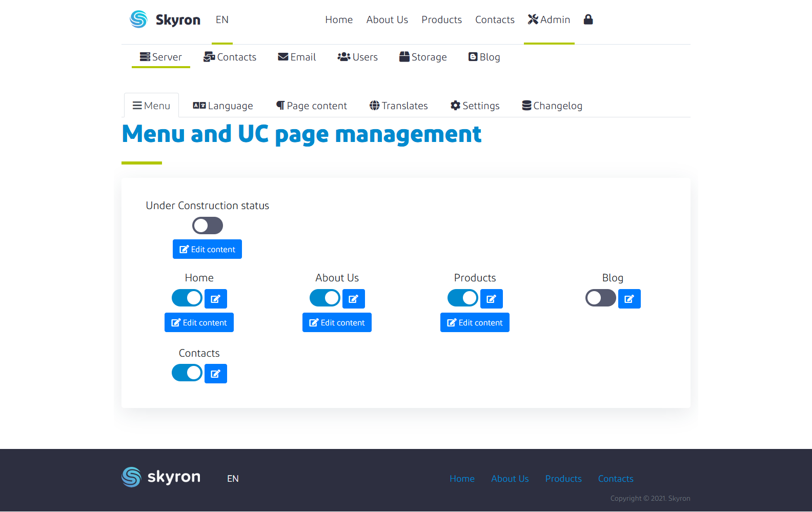
Task: Open the Users admin section
Action: pos(357,57)
